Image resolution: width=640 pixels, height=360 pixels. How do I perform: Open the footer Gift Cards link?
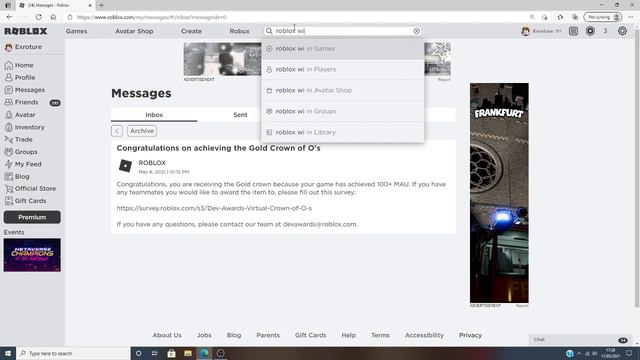pyautogui.click(x=310, y=335)
